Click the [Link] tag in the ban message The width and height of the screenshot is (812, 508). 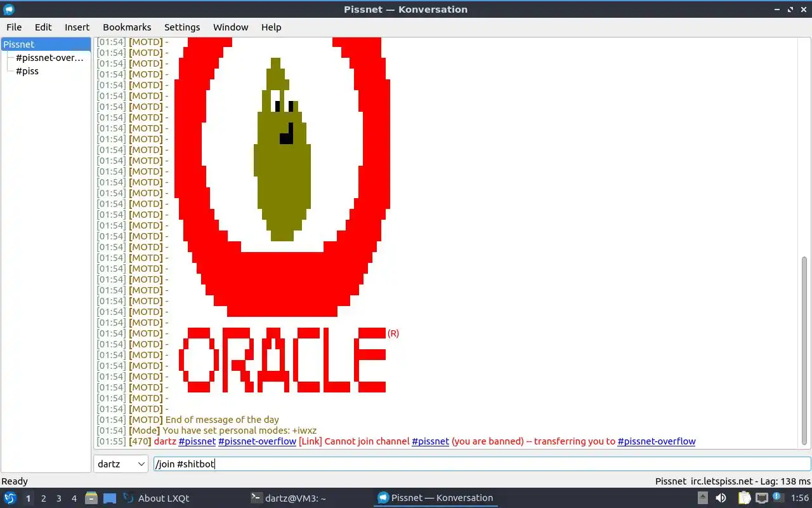[310, 441]
